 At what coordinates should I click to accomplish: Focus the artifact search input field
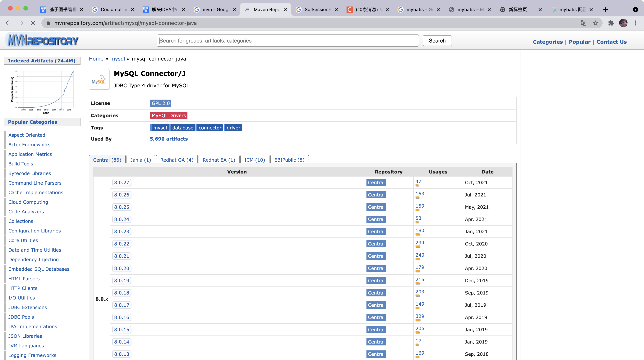pyautogui.click(x=287, y=41)
